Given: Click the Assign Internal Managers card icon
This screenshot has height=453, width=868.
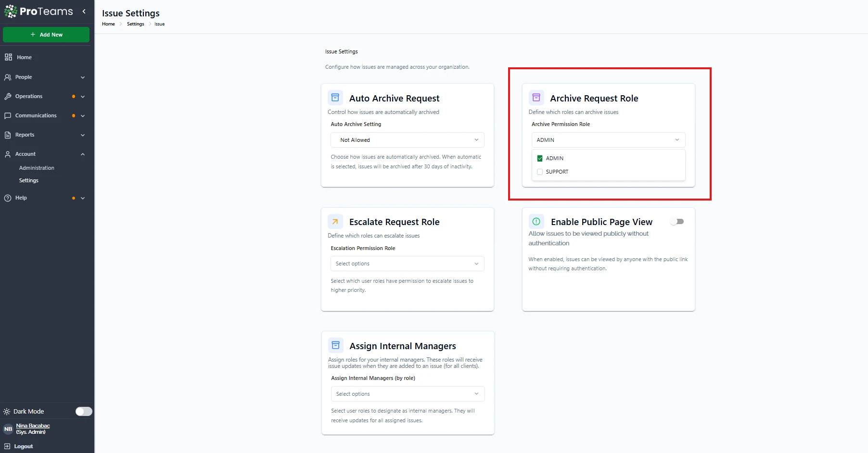Looking at the screenshot, I should pyautogui.click(x=336, y=345).
